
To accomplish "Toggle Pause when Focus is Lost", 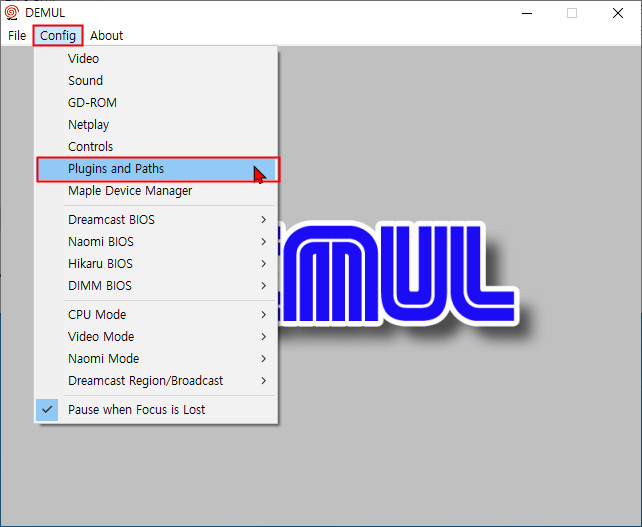I will click(x=156, y=410).
